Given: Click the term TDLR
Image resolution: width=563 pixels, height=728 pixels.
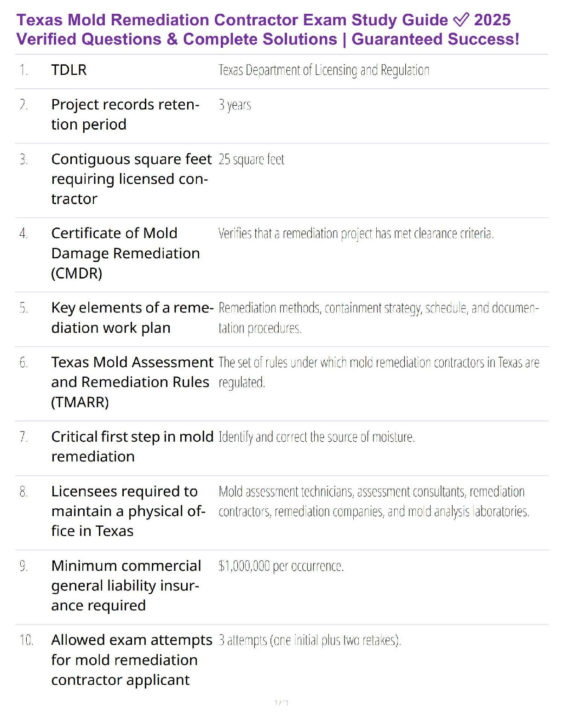Looking at the screenshot, I should pyautogui.click(x=69, y=70).
